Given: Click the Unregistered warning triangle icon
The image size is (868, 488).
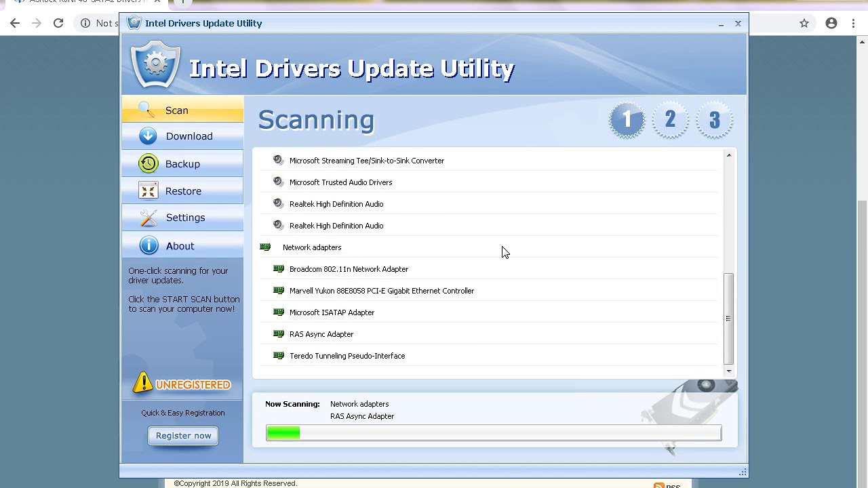Looking at the screenshot, I should click(x=142, y=383).
